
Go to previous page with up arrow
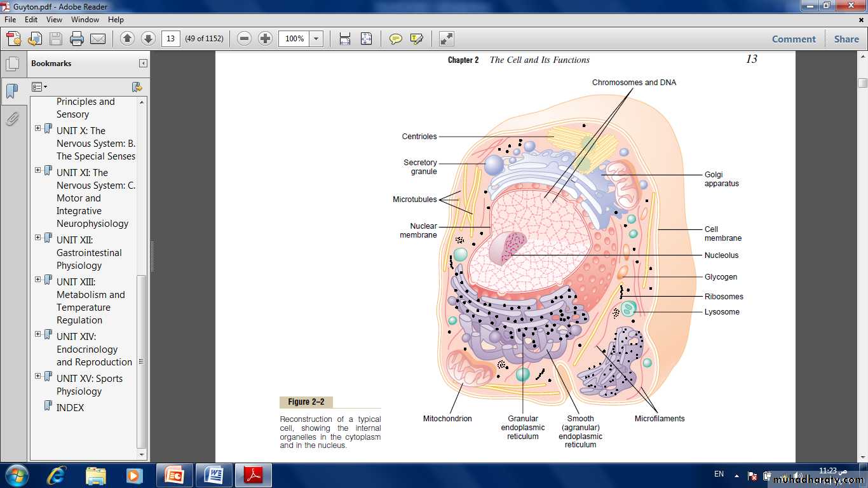[127, 39]
